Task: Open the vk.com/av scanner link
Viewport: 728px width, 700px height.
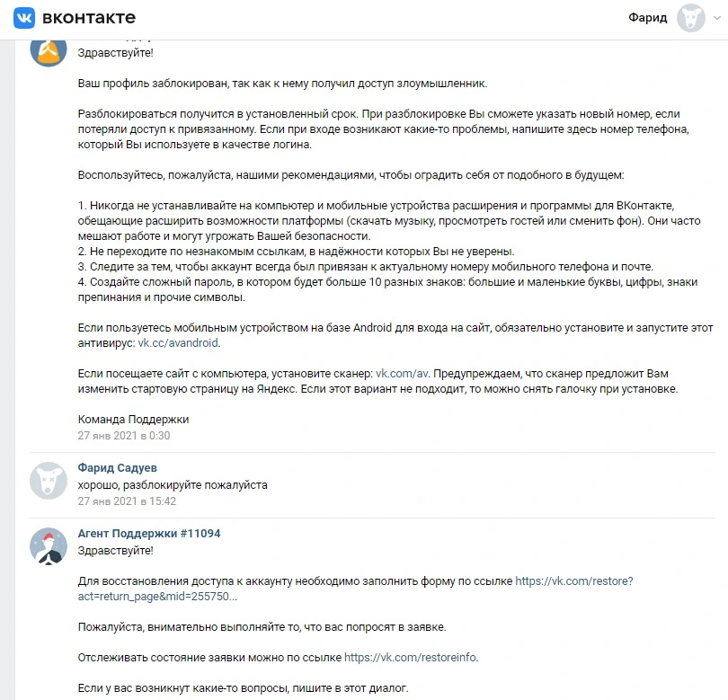Action: point(402,374)
